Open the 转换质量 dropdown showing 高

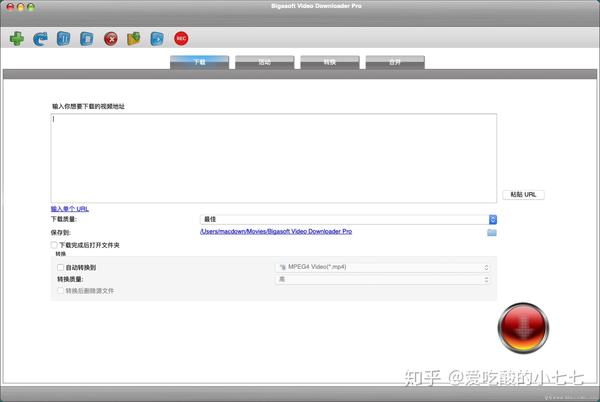click(383, 280)
